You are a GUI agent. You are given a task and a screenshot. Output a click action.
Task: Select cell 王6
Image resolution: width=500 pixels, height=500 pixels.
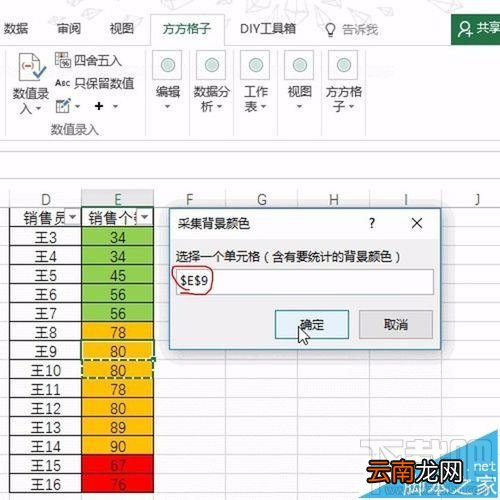pos(46,294)
